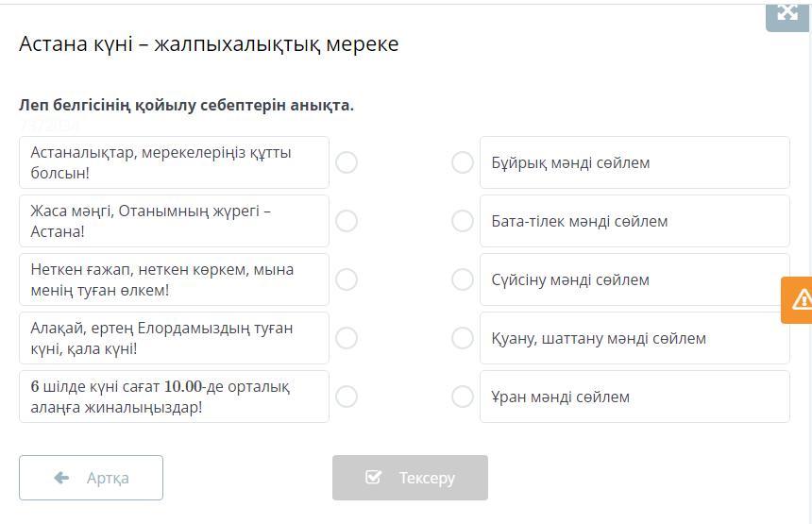Viewport: 812px width, 524px height.
Task: Select radio beside 'Бұйрық мәнді сөйлем'
Action: point(463,162)
